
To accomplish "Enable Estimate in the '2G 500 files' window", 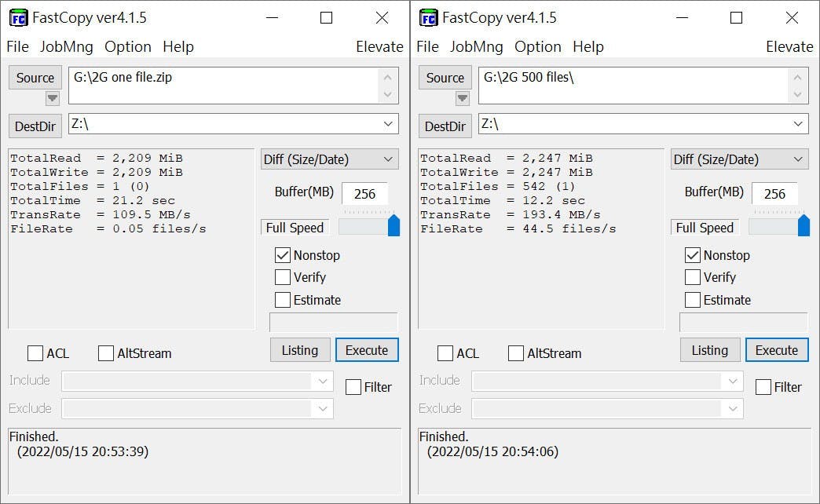I will click(x=693, y=300).
